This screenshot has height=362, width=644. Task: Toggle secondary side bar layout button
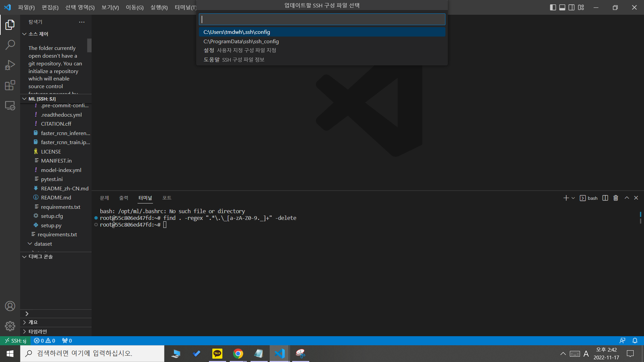point(572,7)
